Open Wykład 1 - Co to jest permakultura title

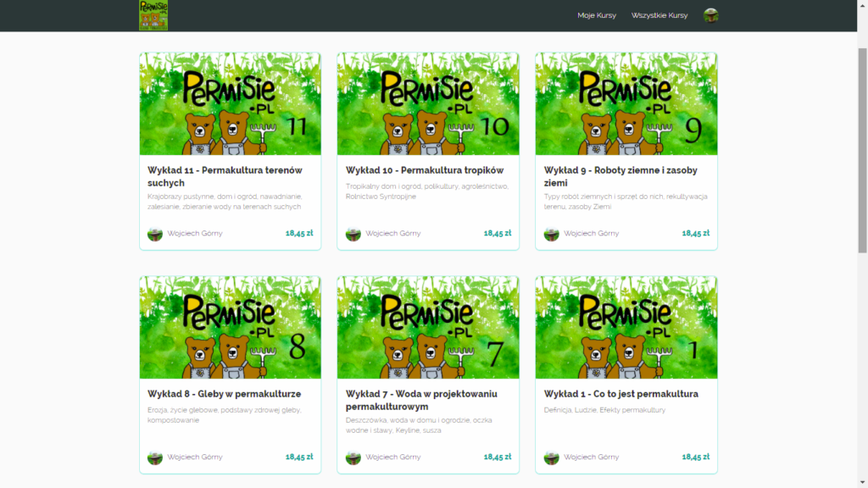(x=621, y=394)
